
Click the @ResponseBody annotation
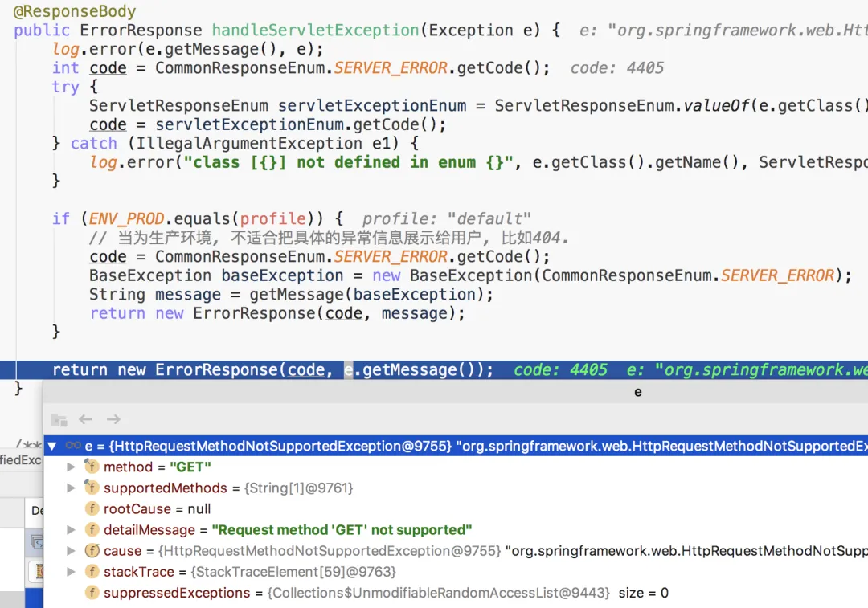74,11
